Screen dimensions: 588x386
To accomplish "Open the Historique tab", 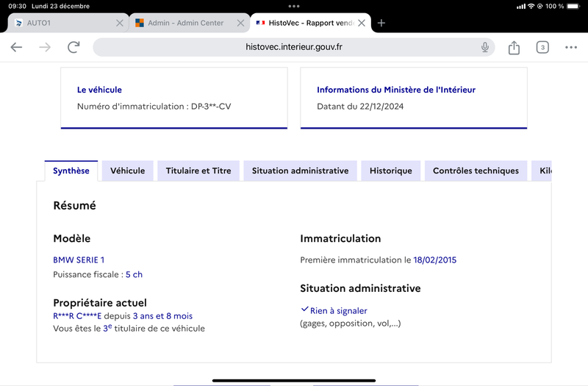I will click(391, 171).
